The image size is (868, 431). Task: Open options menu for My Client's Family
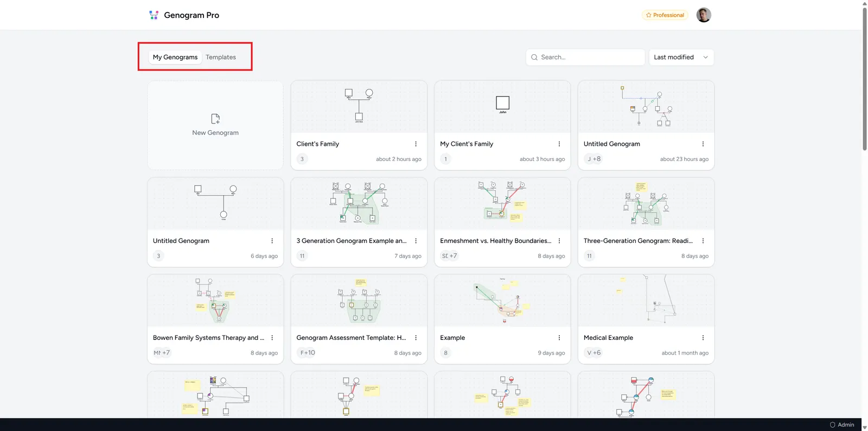(x=559, y=144)
